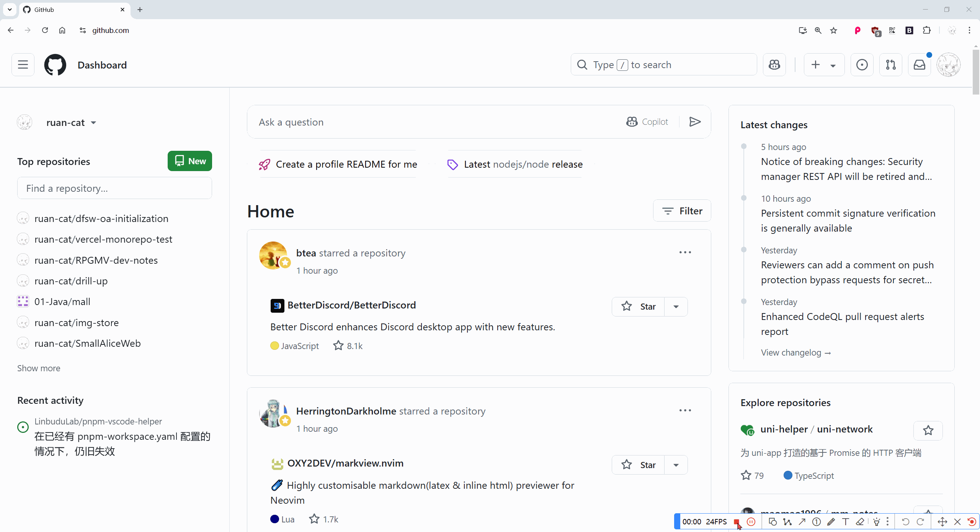Open 01-Java/mall repository

tap(62, 302)
